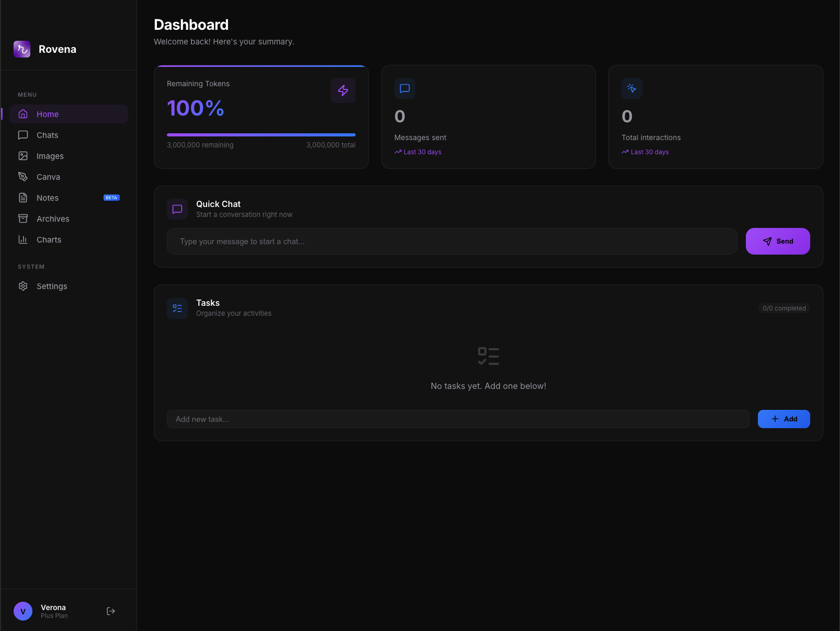The width and height of the screenshot is (840, 631).
Task: Open the Chats page
Action: [x=69, y=135]
